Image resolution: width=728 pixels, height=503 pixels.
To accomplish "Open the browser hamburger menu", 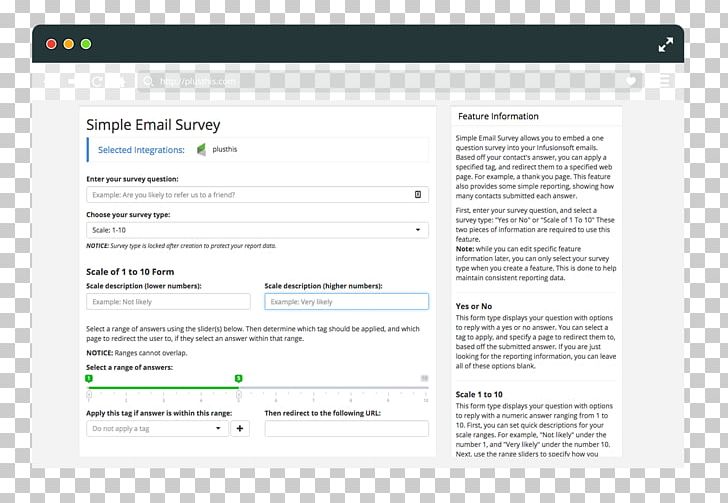I will tap(664, 81).
